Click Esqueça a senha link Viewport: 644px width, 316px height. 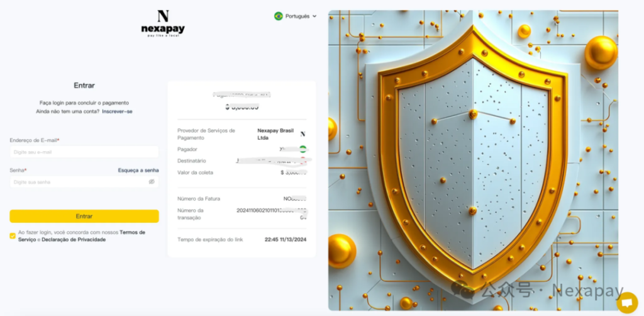point(138,170)
